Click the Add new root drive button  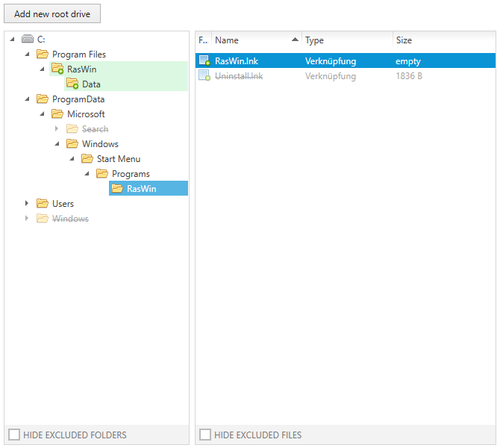click(52, 14)
